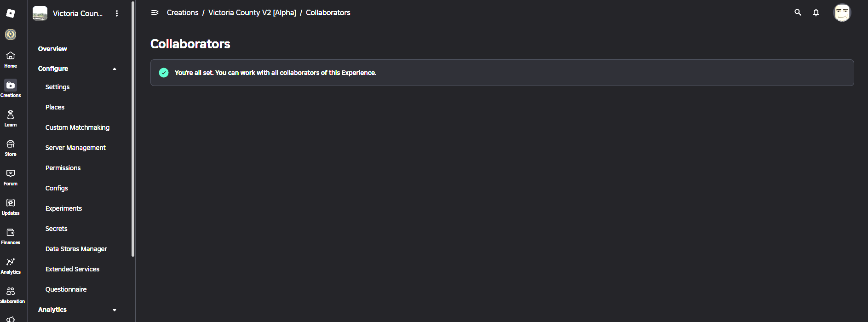
Task: Open the Creations folder icon
Action: coord(11,85)
